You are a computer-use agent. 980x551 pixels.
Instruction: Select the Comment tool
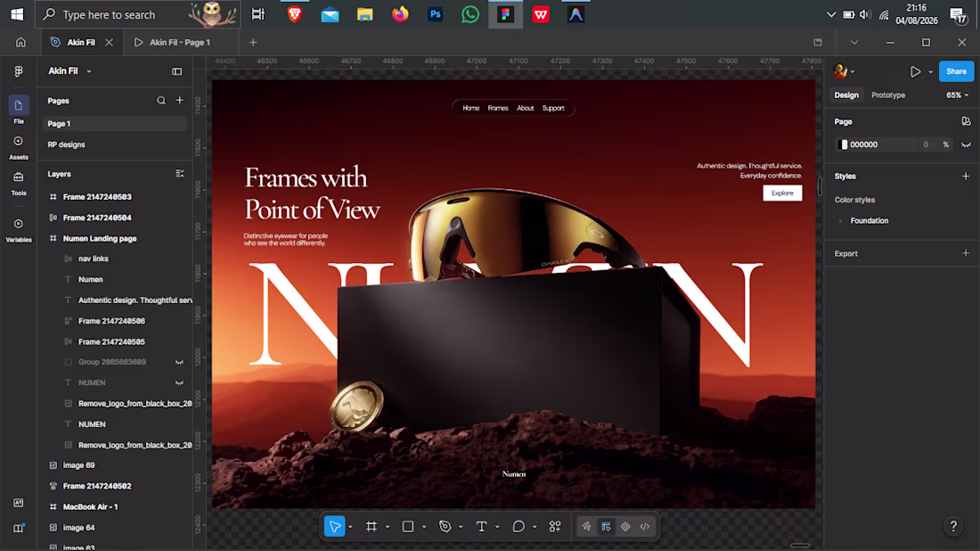pos(519,527)
